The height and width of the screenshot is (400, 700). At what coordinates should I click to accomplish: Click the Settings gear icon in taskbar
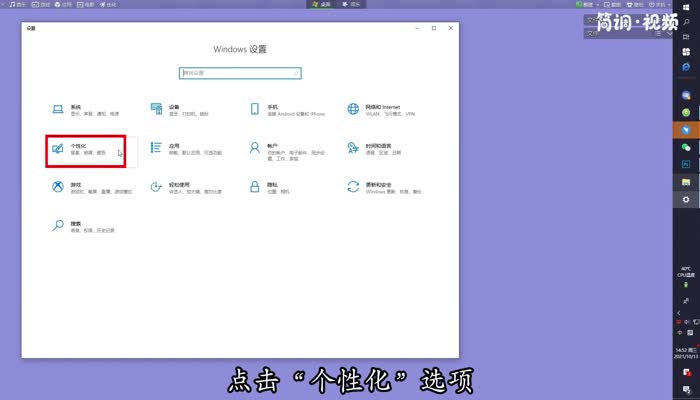coord(686,200)
